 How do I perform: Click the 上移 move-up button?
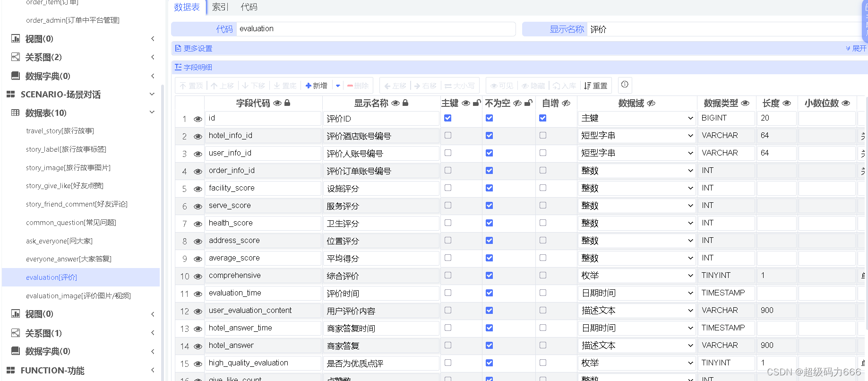click(x=223, y=86)
